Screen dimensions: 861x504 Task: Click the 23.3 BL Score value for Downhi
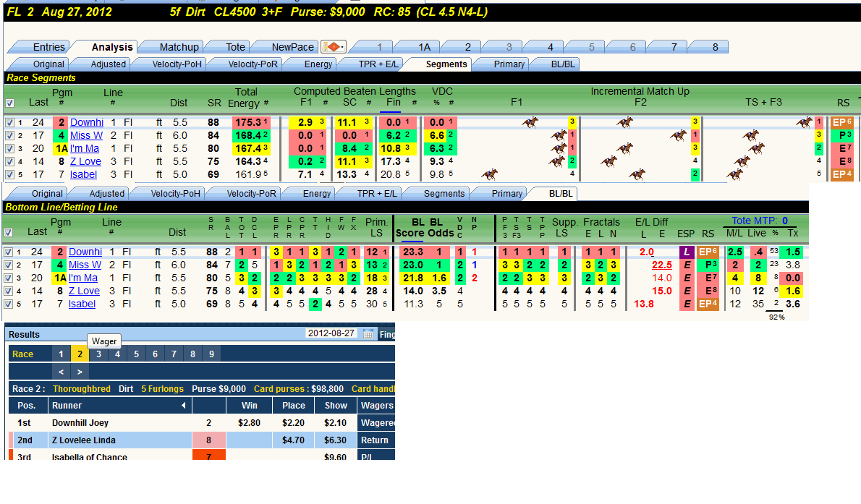[x=413, y=252]
